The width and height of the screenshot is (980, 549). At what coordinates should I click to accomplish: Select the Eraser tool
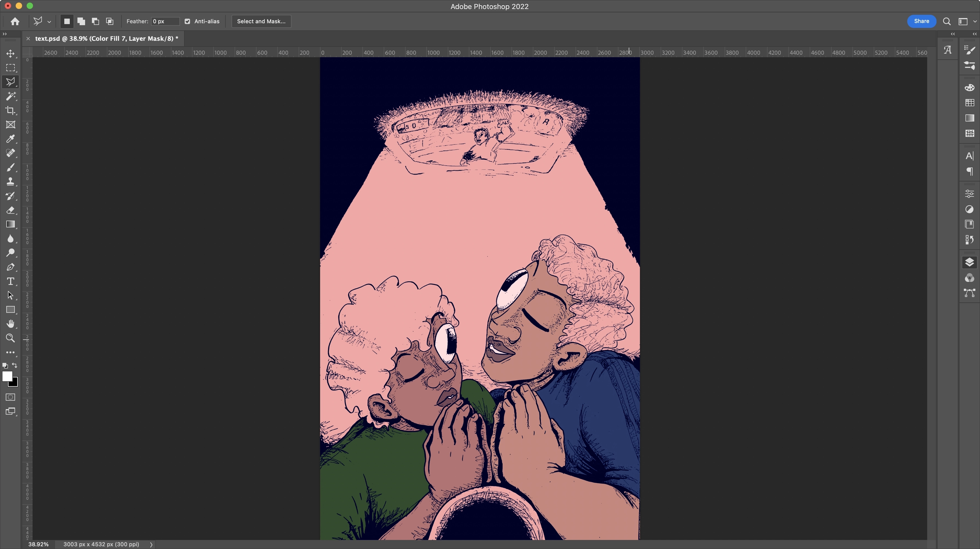pyautogui.click(x=11, y=210)
